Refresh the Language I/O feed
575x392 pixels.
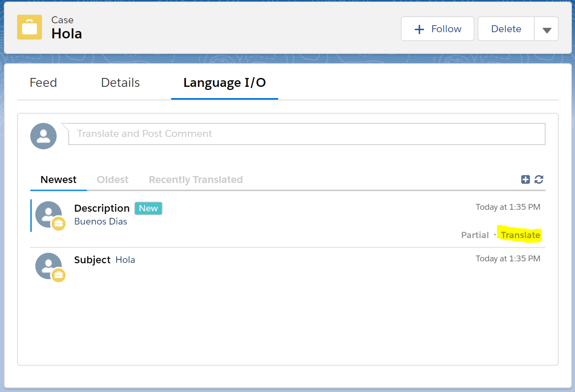(539, 179)
